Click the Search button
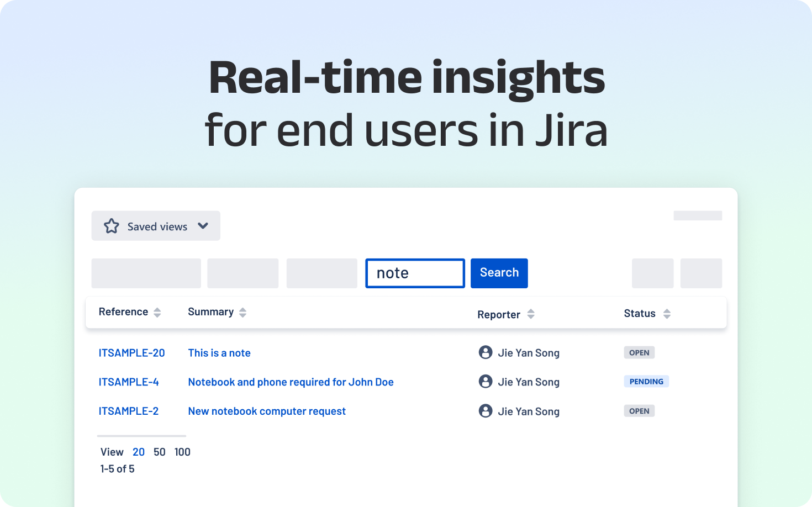 click(x=499, y=273)
